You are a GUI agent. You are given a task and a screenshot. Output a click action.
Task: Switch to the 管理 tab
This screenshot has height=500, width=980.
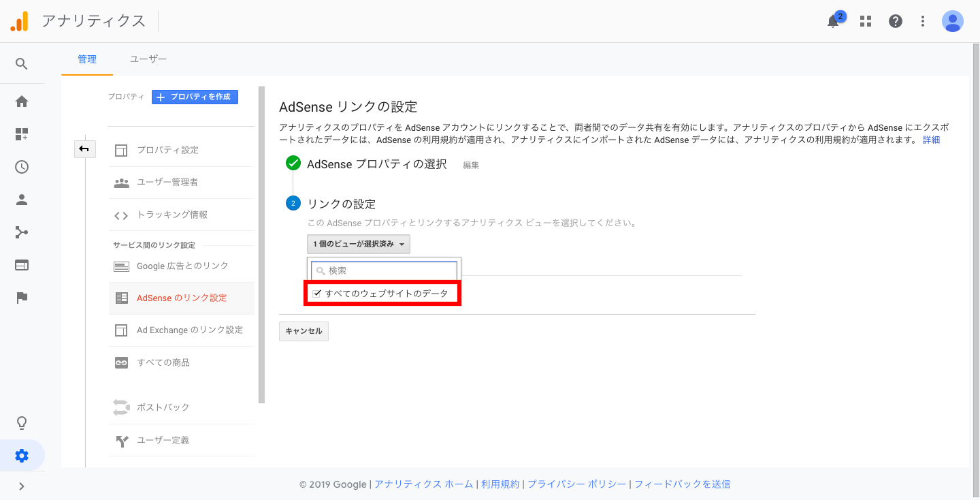[x=87, y=59]
